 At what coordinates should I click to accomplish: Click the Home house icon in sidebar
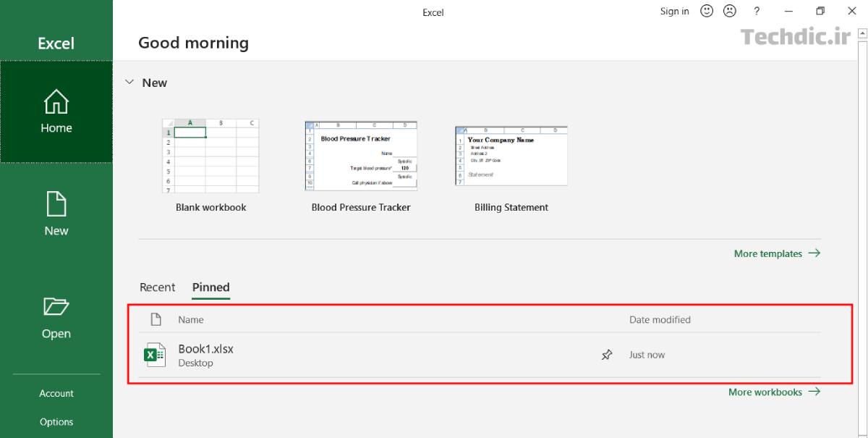pyautogui.click(x=56, y=102)
